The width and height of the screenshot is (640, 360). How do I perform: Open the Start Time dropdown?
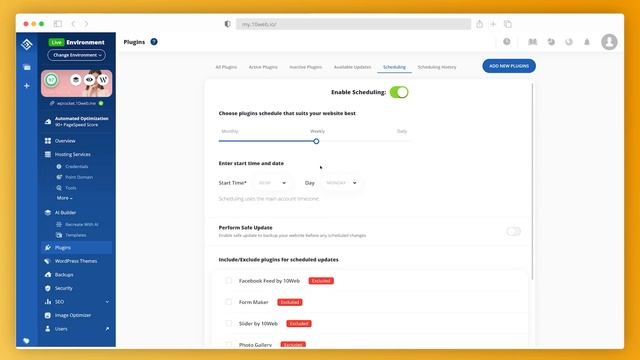click(272, 183)
